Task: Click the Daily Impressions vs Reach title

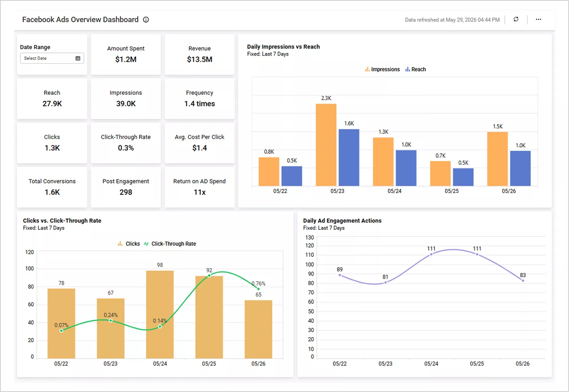Action: [283, 47]
